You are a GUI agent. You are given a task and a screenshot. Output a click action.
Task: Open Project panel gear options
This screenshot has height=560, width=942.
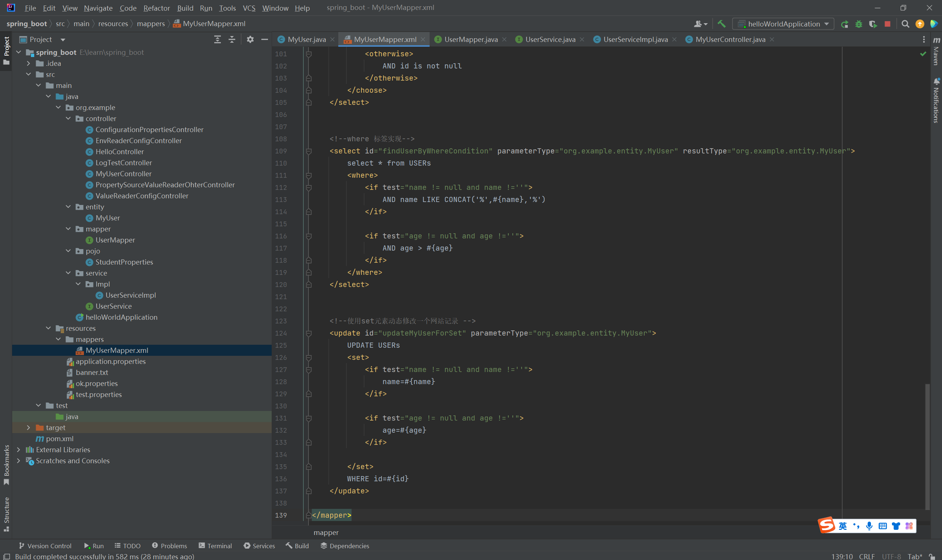point(250,39)
